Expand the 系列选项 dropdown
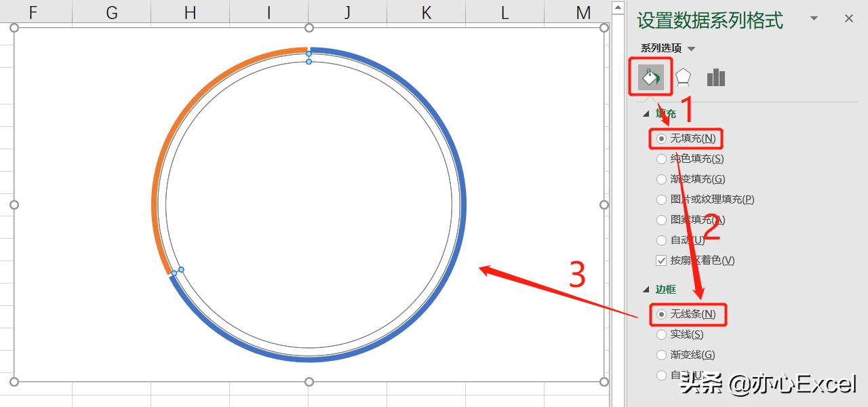 (x=691, y=49)
